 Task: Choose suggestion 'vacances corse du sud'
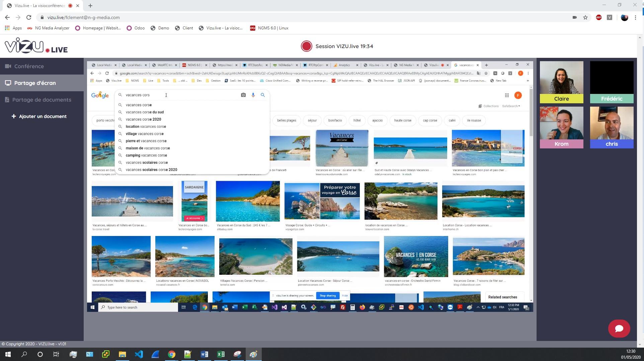coord(192,112)
